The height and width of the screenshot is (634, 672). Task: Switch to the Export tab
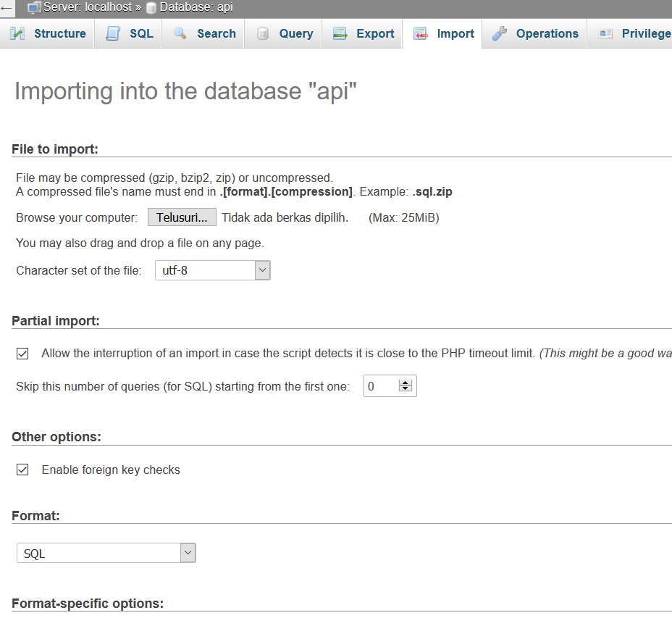(x=375, y=34)
